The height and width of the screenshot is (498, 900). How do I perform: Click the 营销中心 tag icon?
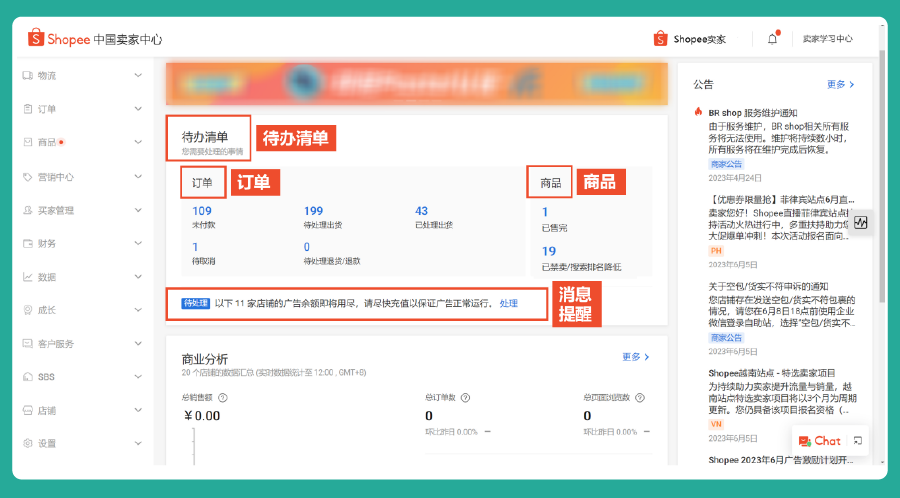click(x=28, y=177)
